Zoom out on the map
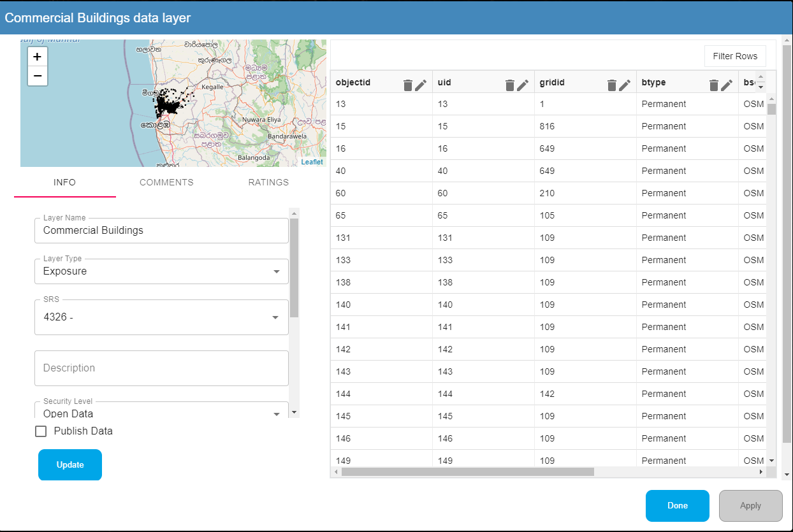 (x=38, y=76)
